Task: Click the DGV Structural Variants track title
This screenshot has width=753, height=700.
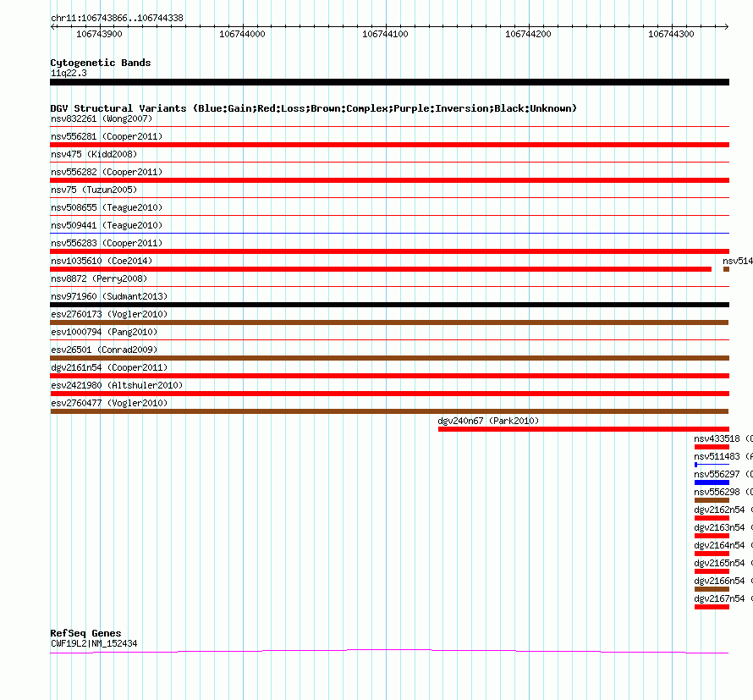Action: [313, 108]
